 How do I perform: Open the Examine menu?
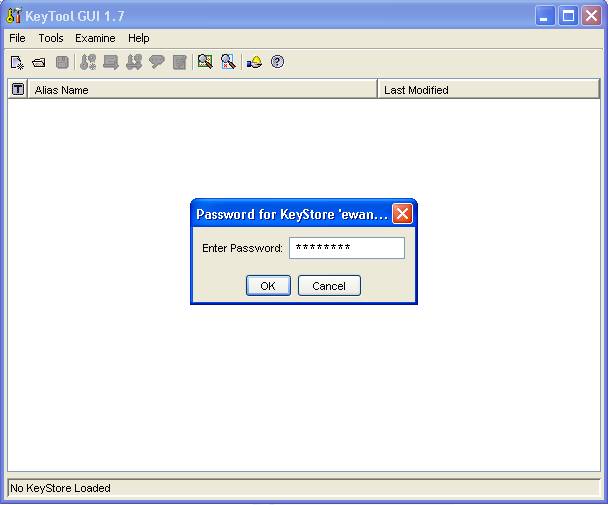[95, 38]
